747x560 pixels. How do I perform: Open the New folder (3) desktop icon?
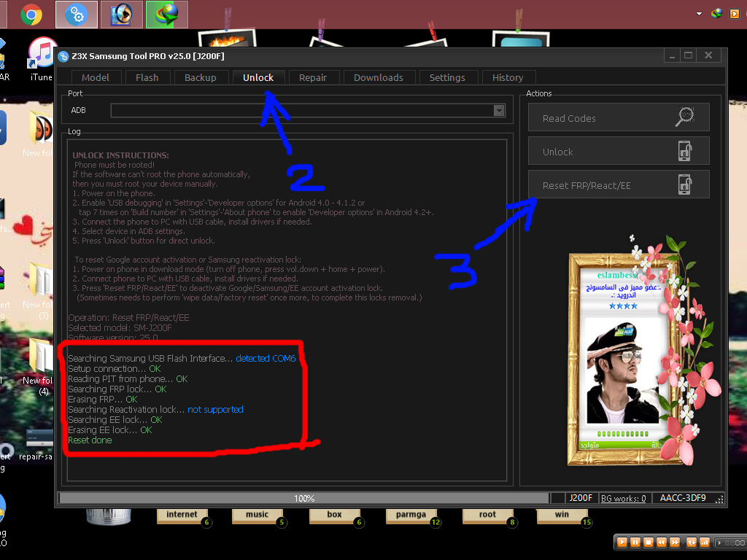tap(40, 290)
